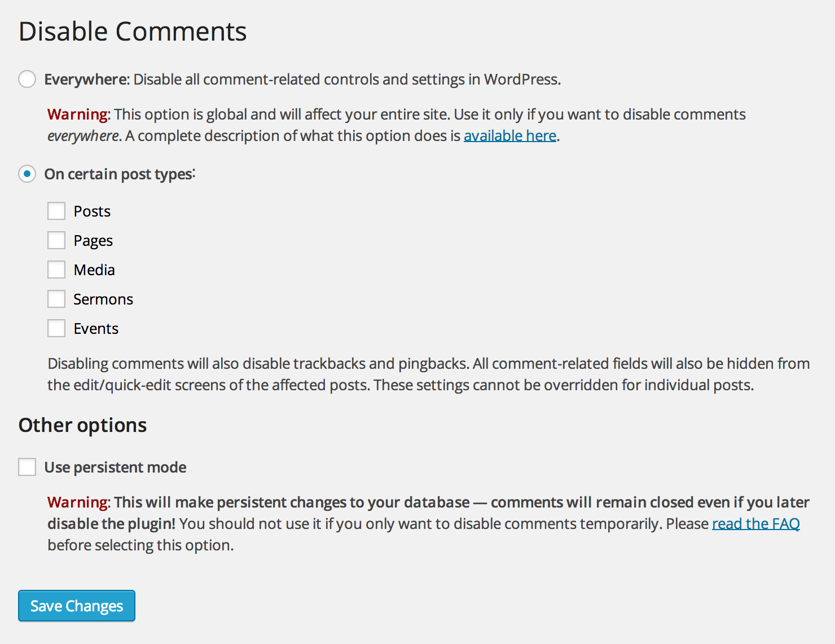Screen dimensions: 835x644
Task: Tick the Posts checkbox
Action: 56,211
